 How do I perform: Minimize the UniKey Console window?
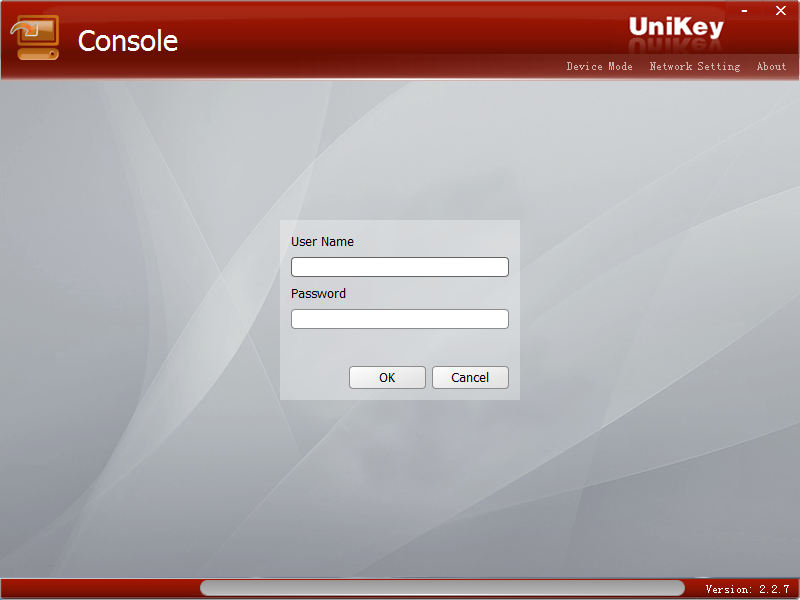[744, 11]
